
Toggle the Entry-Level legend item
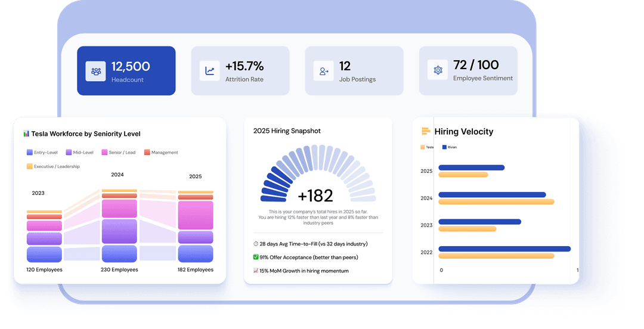pos(42,153)
